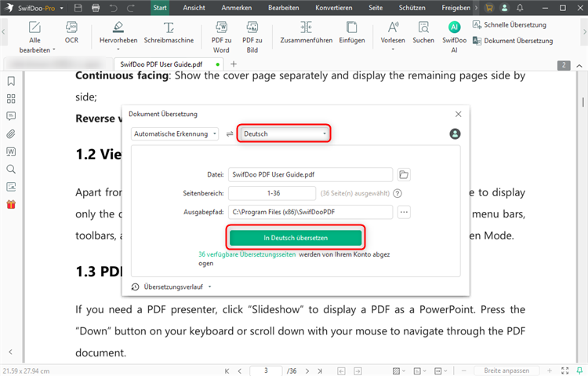Open the red gift box icon

(x=11, y=204)
